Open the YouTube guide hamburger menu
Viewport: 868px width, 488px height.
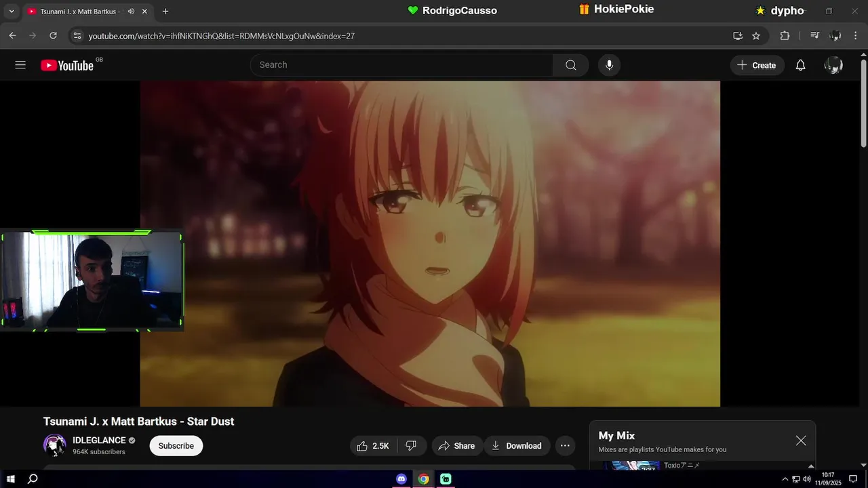(20, 65)
